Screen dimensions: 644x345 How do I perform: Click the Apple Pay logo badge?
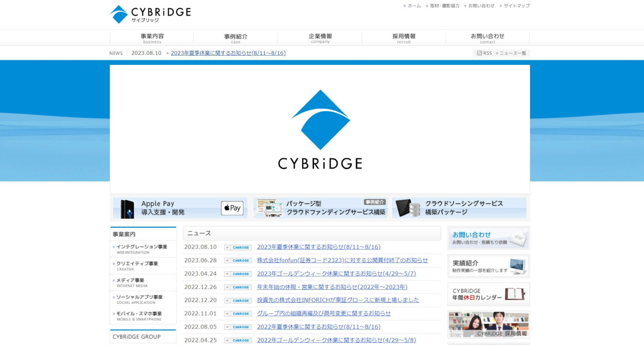(x=232, y=208)
